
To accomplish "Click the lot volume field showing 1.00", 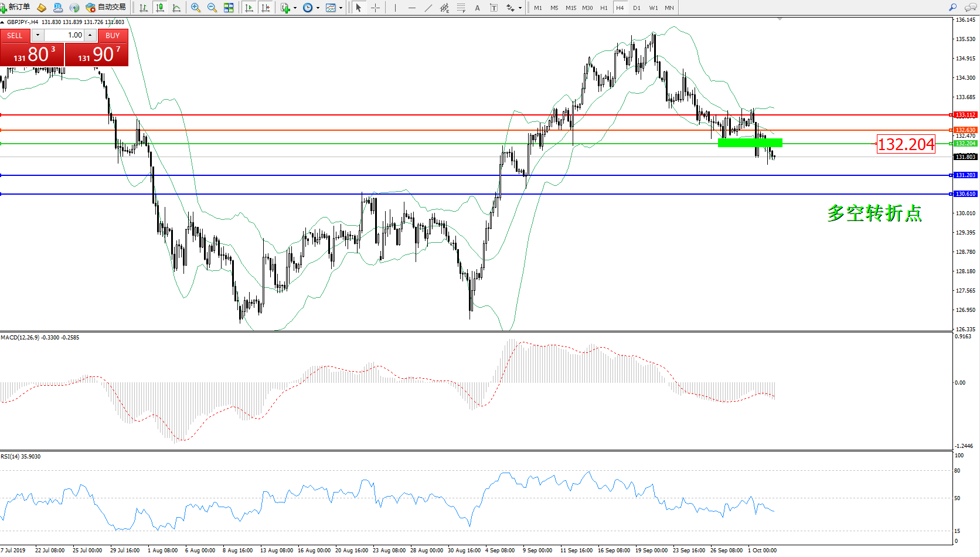I will tap(64, 35).
